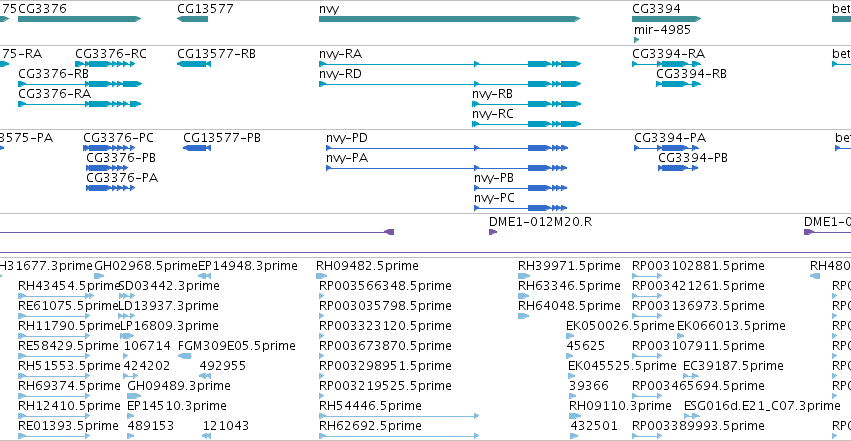Select the DME1-012M20.R clone marker
Screen dimensions: 851x441
click(x=493, y=232)
